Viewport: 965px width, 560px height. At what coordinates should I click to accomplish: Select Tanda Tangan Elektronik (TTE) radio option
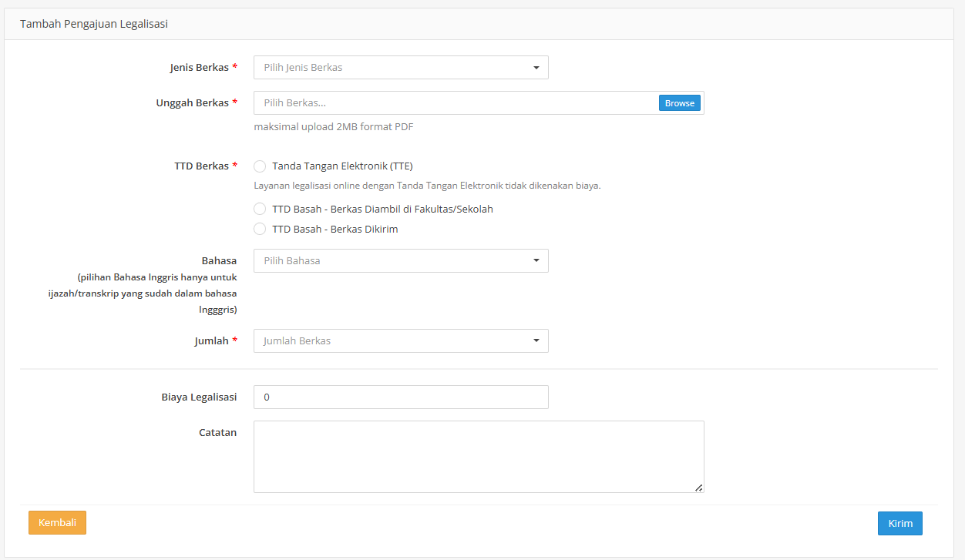(260, 166)
